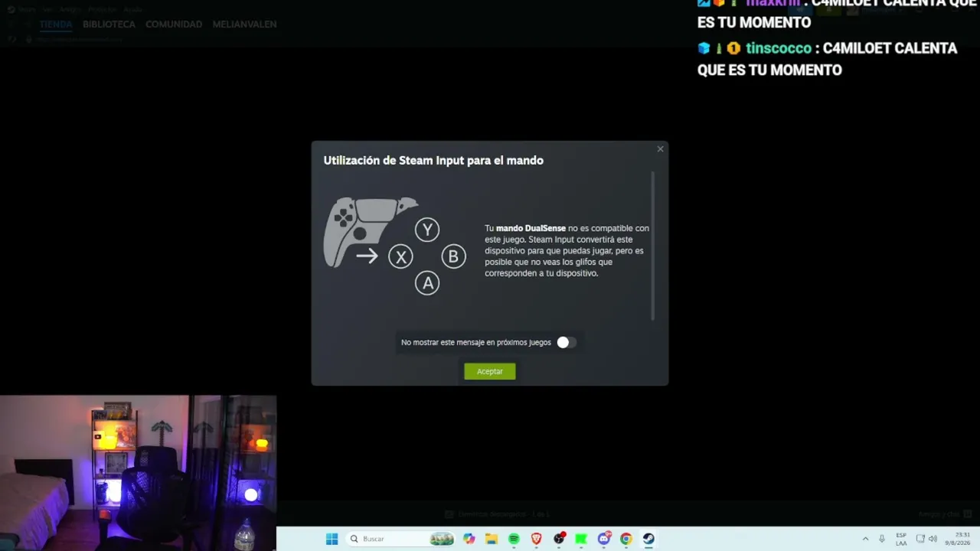Click the microphone icon in system tray
The width and height of the screenshot is (980, 551).
pyautogui.click(x=882, y=539)
